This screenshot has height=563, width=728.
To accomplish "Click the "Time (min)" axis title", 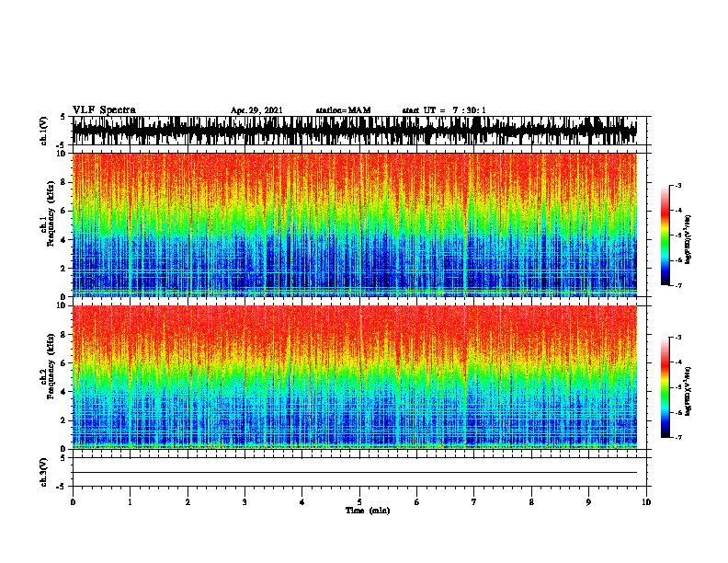I will [x=368, y=511].
